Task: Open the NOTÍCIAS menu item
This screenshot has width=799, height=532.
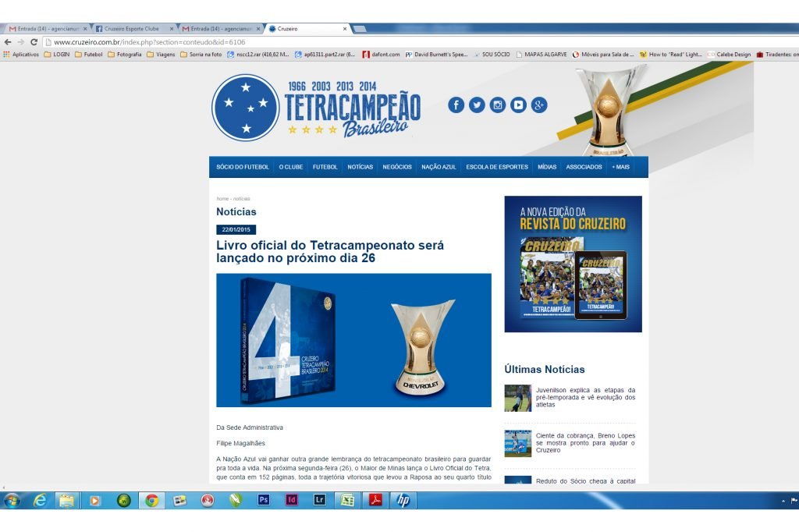Action: pyautogui.click(x=360, y=167)
